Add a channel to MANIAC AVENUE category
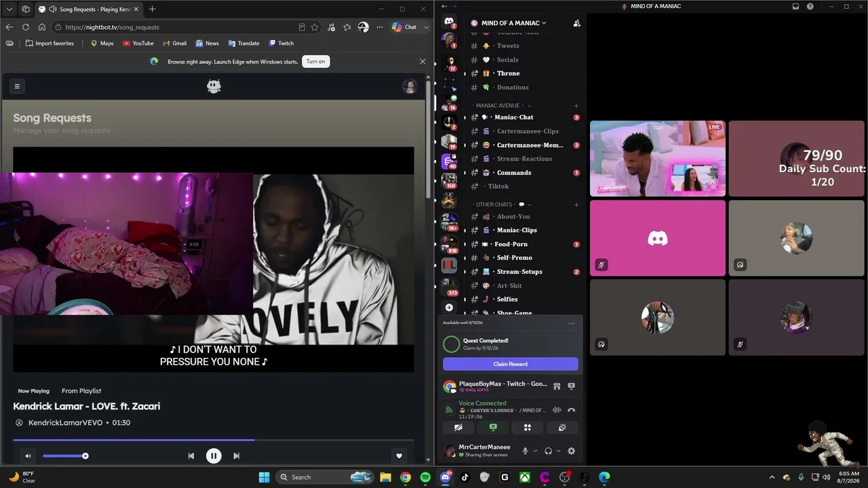 (576, 106)
